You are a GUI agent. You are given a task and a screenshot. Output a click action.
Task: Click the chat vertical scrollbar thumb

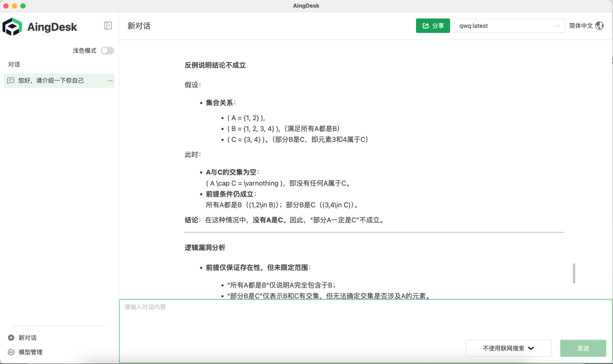coord(573,273)
